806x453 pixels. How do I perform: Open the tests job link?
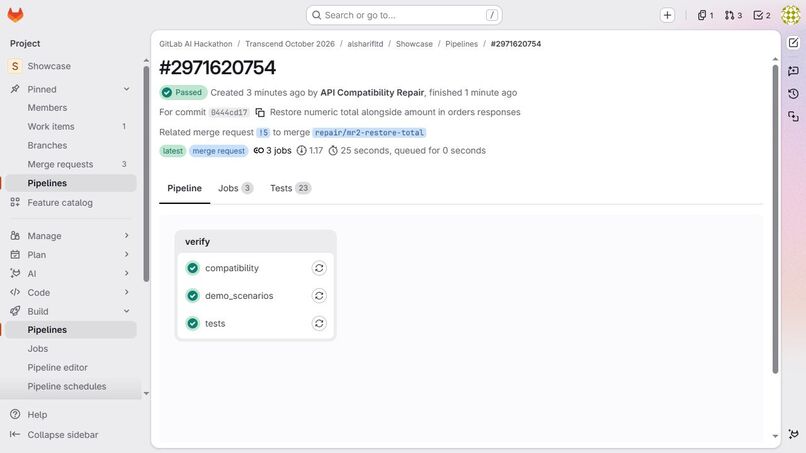click(215, 323)
